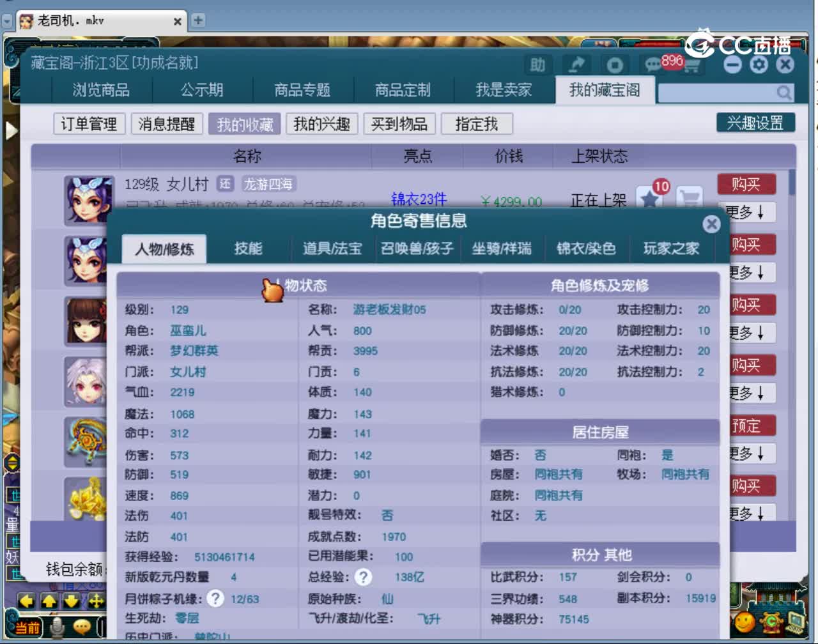Expand 更多 menu below 预定 button

(752, 454)
